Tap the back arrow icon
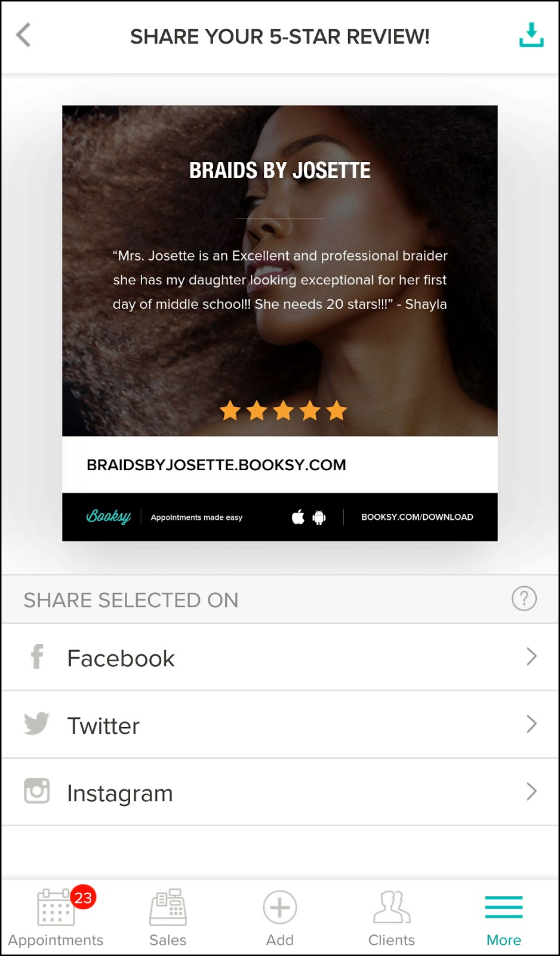Image resolution: width=560 pixels, height=956 pixels. pos(23,35)
